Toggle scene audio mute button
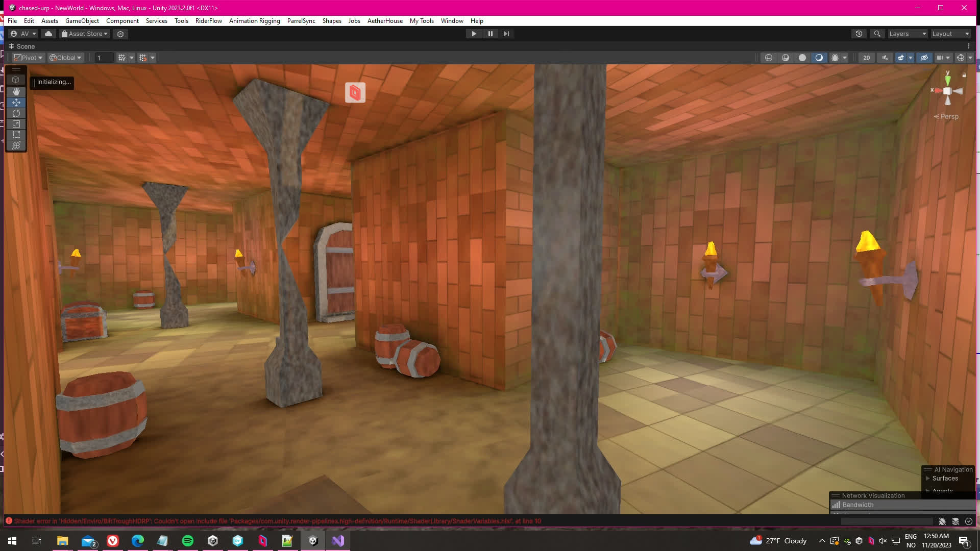Image resolution: width=980 pixels, height=551 pixels. click(x=885, y=58)
